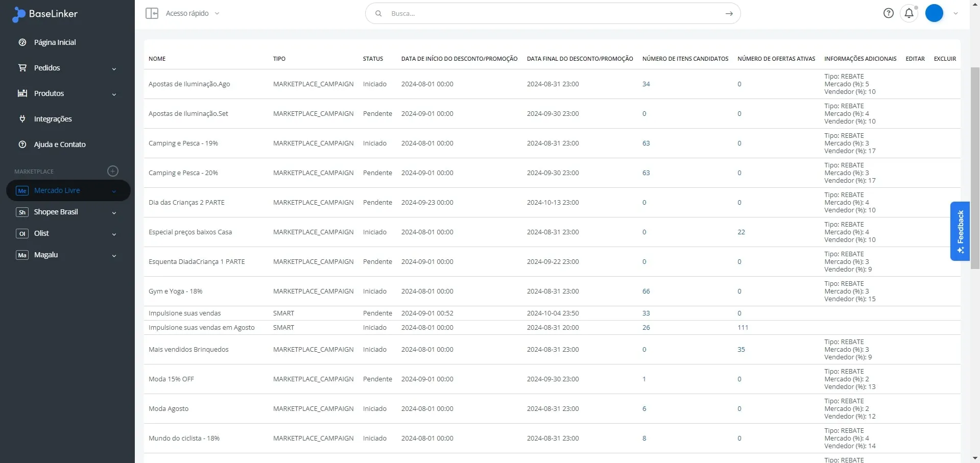Toggle the sidebar panel icon
The height and width of the screenshot is (463, 980).
tap(152, 13)
